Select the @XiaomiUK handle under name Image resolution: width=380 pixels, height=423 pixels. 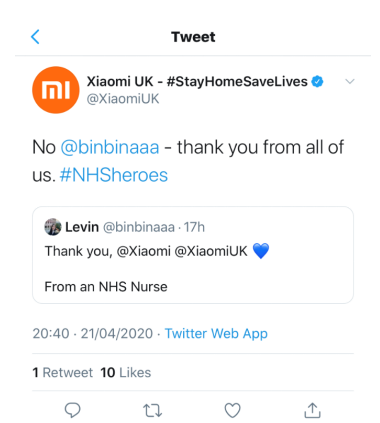(x=123, y=99)
